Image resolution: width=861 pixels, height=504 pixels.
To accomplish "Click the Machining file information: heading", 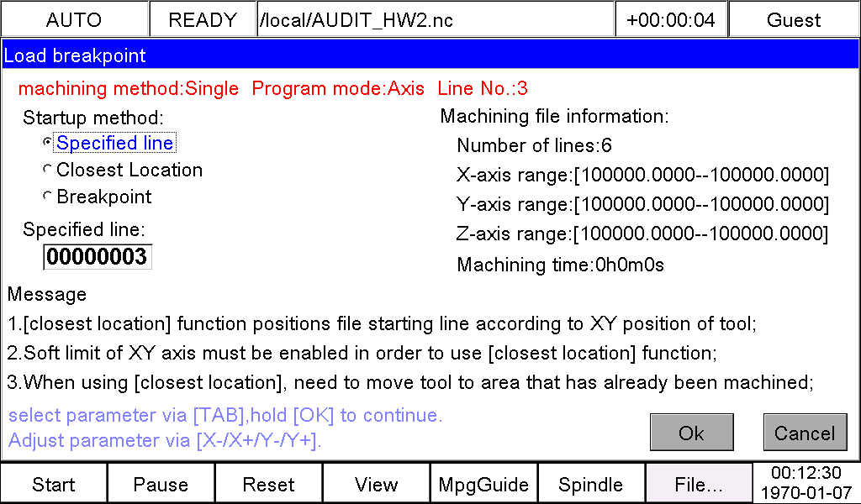I will coord(555,116).
